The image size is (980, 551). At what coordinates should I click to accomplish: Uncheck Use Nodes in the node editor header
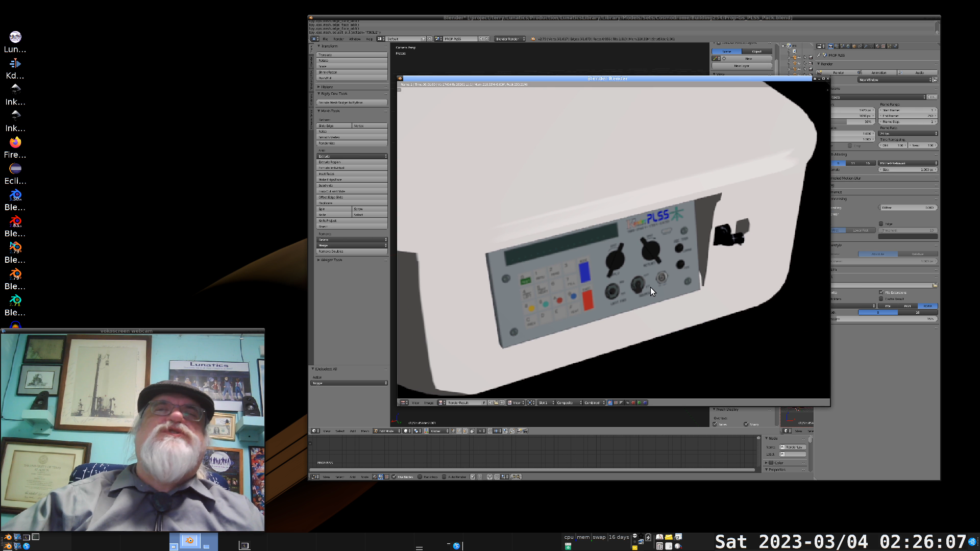[x=394, y=477]
